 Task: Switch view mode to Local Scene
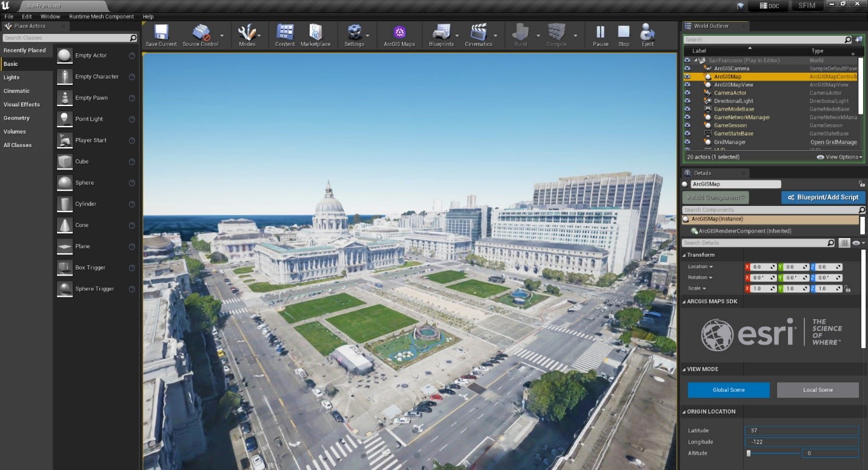coord(817,390)
